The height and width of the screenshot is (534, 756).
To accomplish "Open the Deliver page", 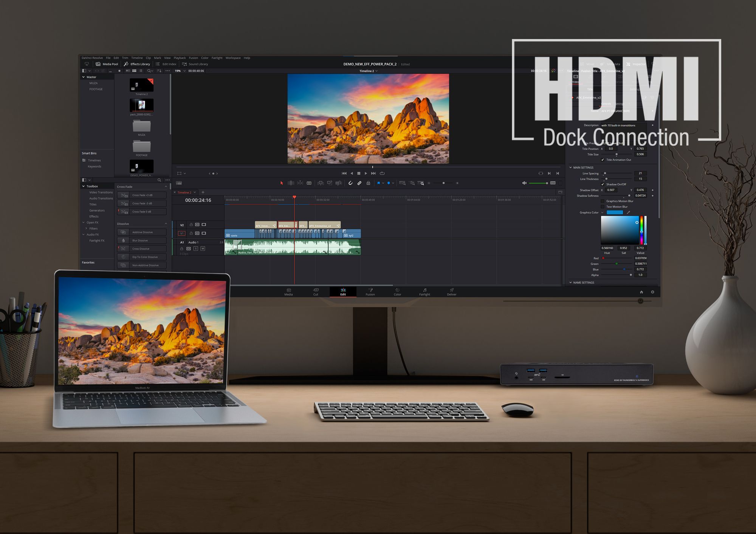I will pyautogui.click(x=451, y=292).
